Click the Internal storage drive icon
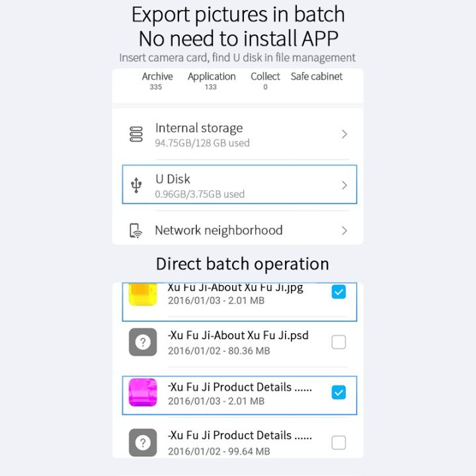 pos(136,135)
